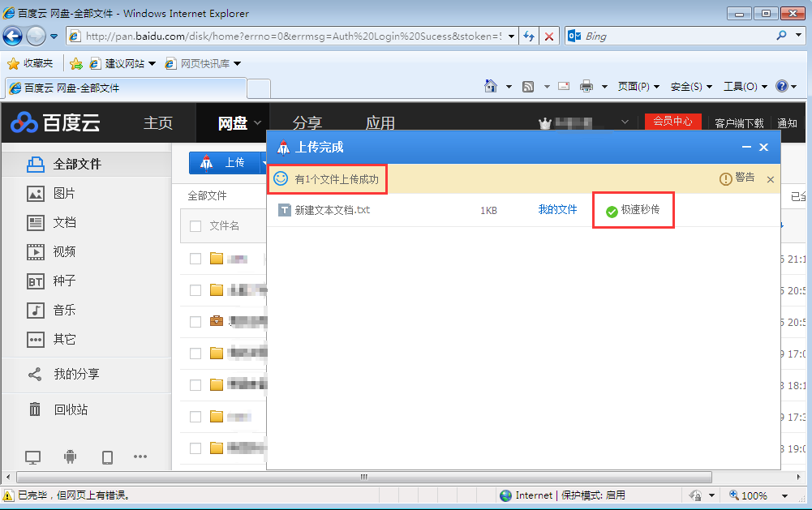Minimize the 上传完成 upload panel
This screenshot has width=812, height=510.
[746, 147]
